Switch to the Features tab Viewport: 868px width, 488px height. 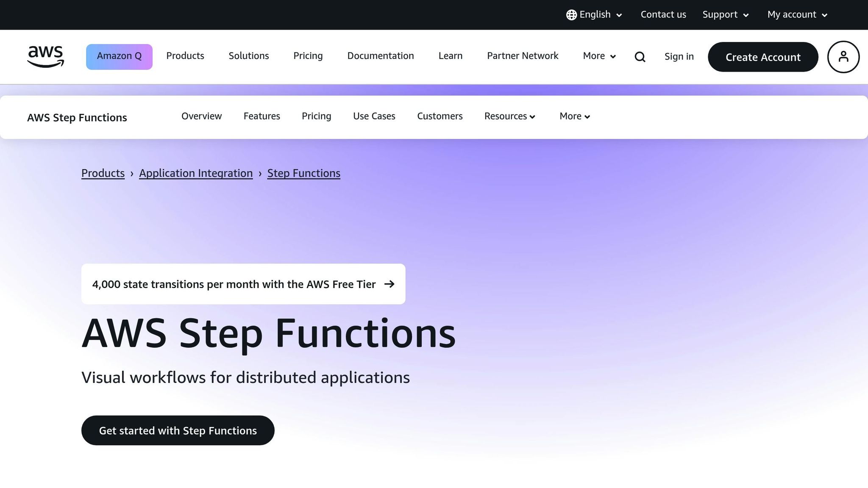click(262, 116)
